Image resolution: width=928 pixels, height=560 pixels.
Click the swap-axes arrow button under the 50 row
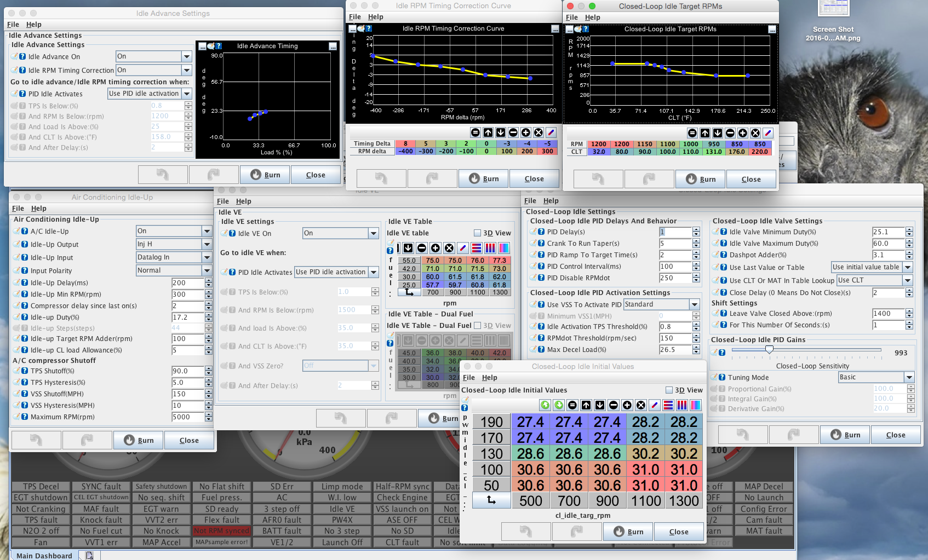point(491,500)
